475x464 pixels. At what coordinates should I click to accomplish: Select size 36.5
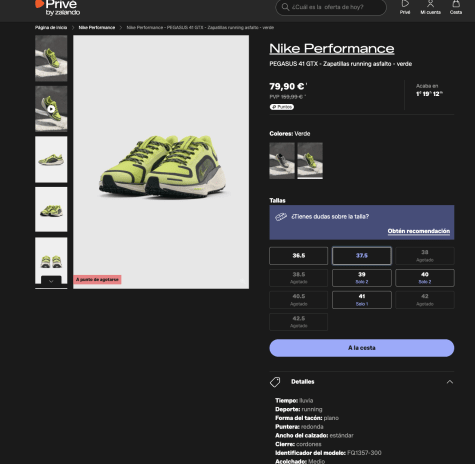point(298,256)
